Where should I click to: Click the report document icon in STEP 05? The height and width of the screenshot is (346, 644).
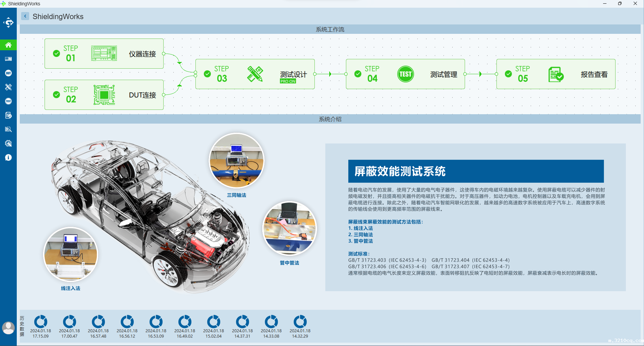pyautogui.click(x=556, y=74)
